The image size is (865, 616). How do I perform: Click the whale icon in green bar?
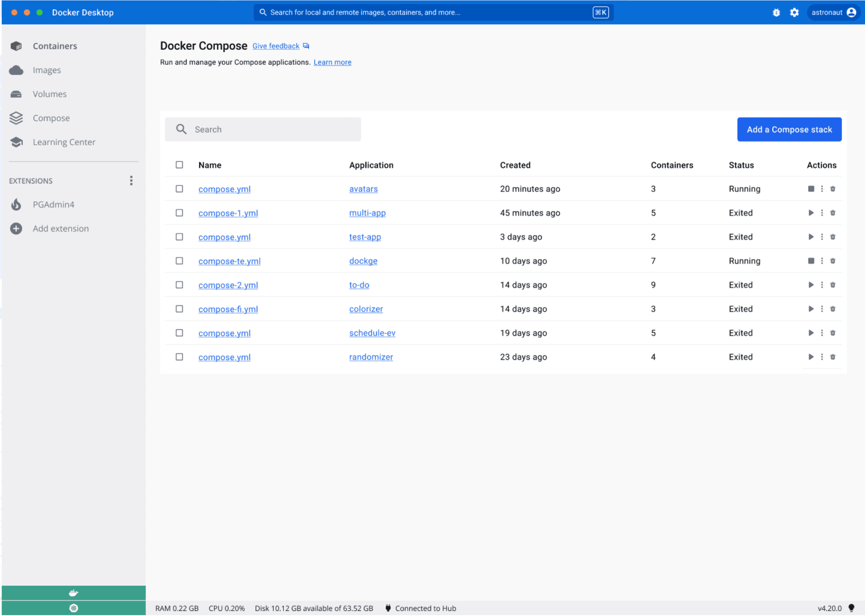73,593
